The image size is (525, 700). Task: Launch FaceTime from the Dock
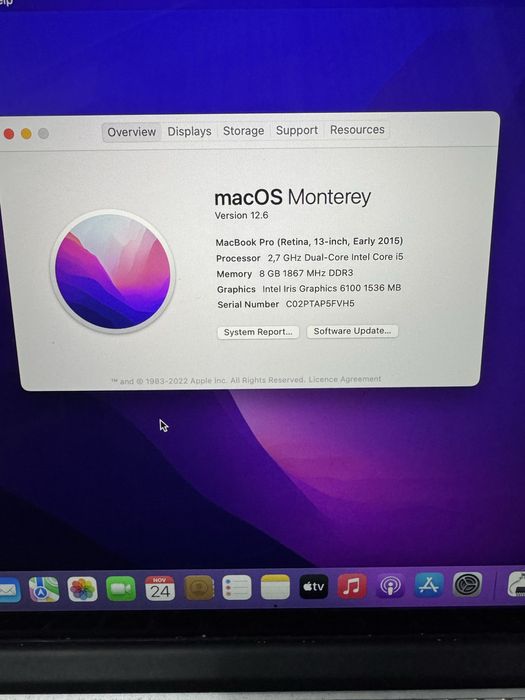[121, 589]
